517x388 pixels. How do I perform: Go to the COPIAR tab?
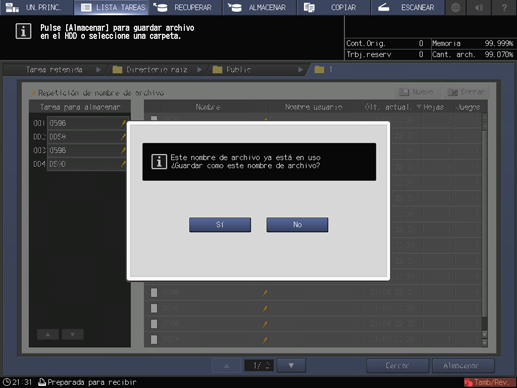(x=334, y=7)
